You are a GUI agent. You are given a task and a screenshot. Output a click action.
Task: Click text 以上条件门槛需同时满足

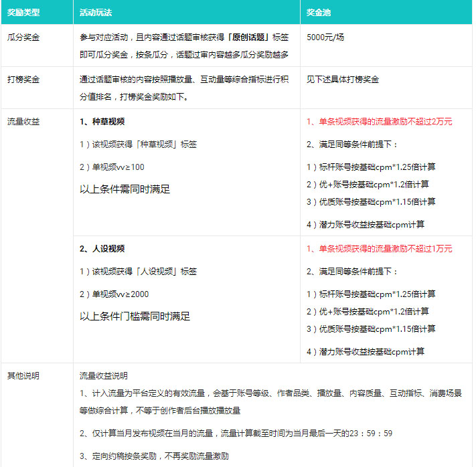135,316
